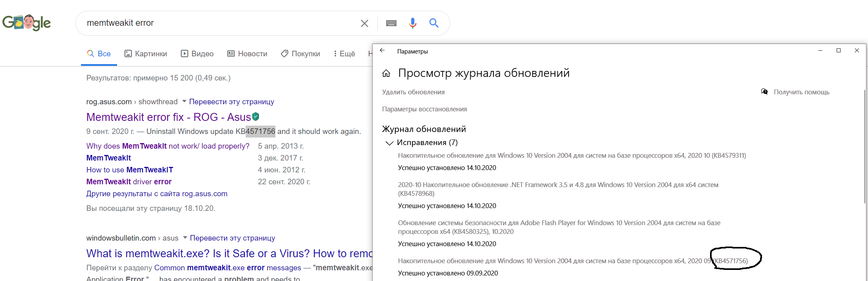This screenshot has width=868, height=281.
Task: Collapse the Исправления (7) section
Action: [x=389, y=143]
